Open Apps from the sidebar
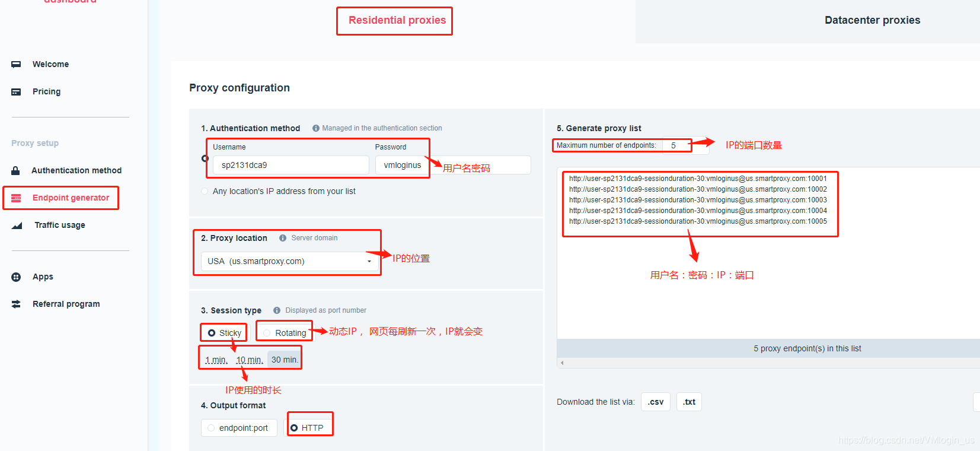 click(43, 277)
